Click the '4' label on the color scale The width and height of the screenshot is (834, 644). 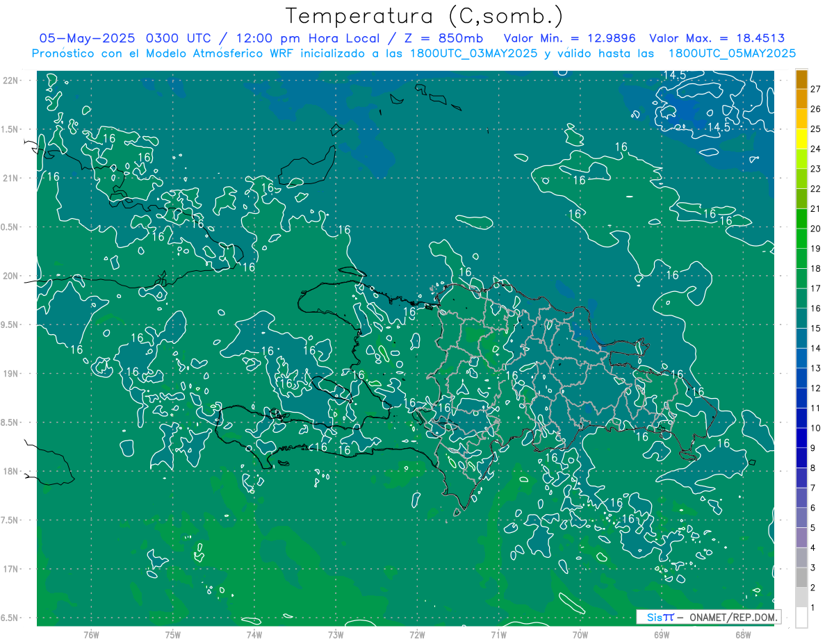pyautogui.click(x=813, y=547)
